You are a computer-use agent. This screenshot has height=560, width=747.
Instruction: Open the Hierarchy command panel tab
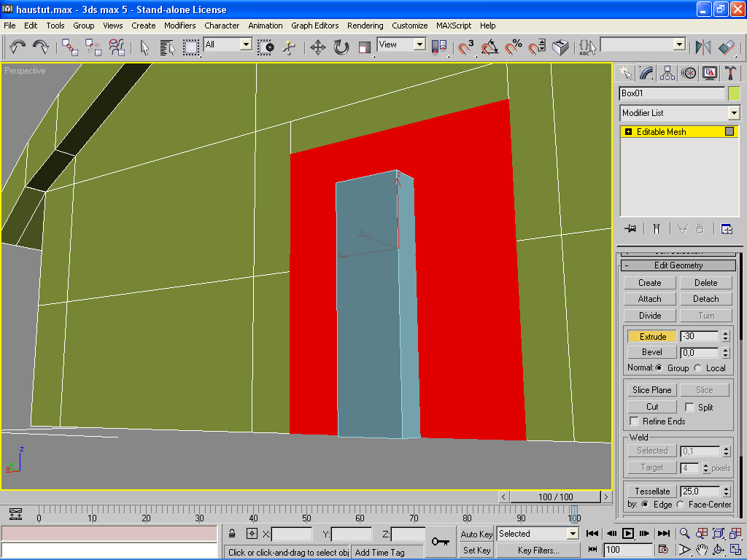[667, 73]
